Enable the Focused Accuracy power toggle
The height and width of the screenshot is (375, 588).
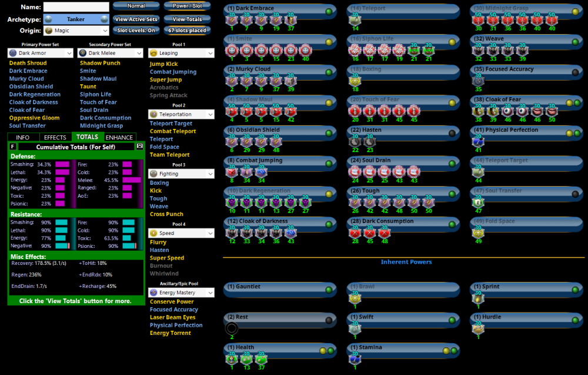pos(574,73)
